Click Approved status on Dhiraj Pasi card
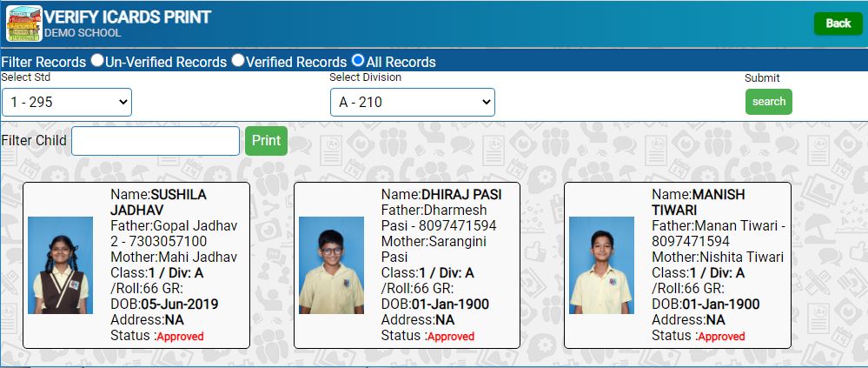The image size is (868, 368). [451, 337]
